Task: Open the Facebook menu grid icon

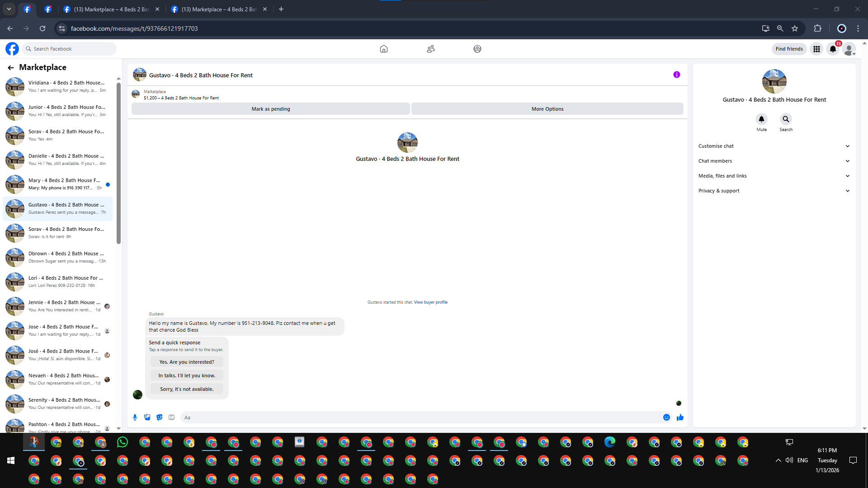Action: tap(816, 49)
